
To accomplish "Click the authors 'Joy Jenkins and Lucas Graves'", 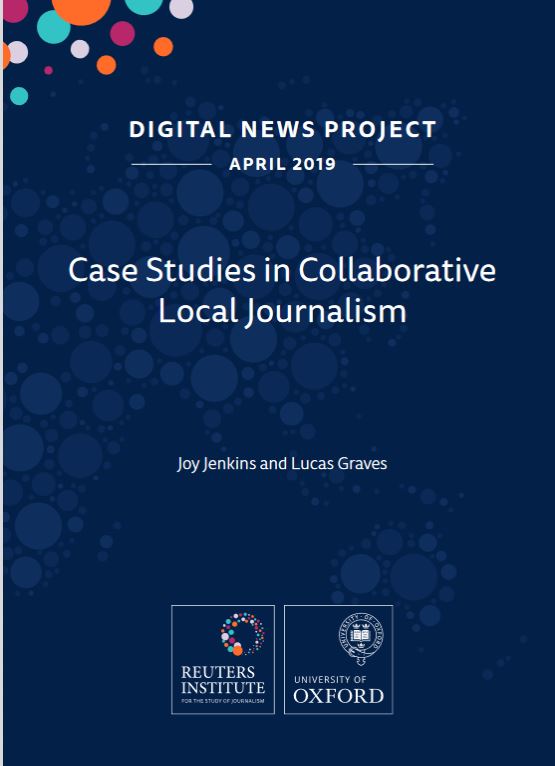I will pos(282,463).
